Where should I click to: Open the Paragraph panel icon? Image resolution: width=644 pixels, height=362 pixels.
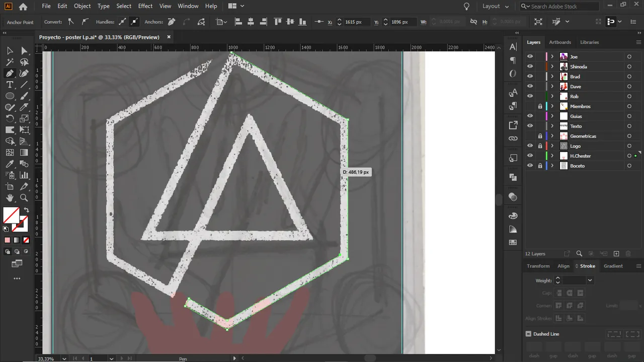point(513,60)
